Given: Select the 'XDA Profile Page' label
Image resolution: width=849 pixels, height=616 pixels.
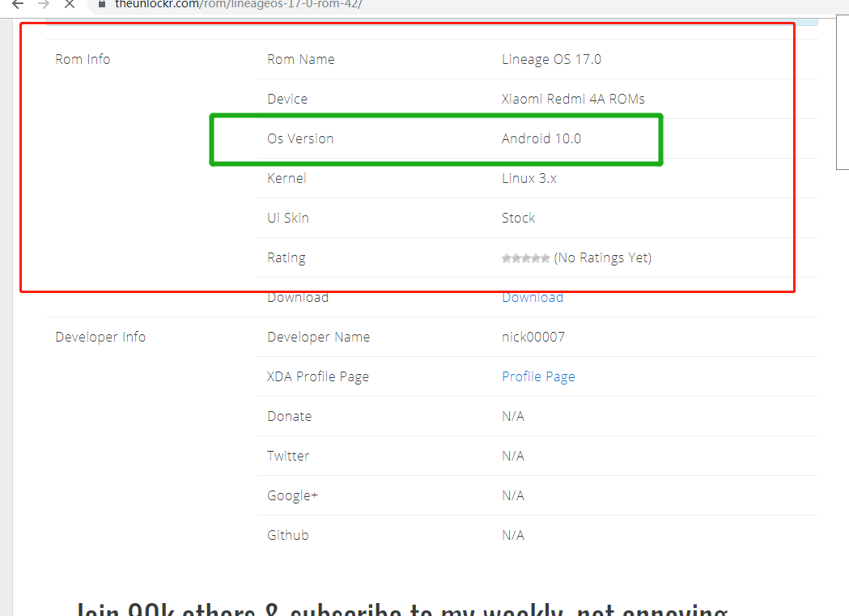Looking at the screenshot, I should click(318, 376).
